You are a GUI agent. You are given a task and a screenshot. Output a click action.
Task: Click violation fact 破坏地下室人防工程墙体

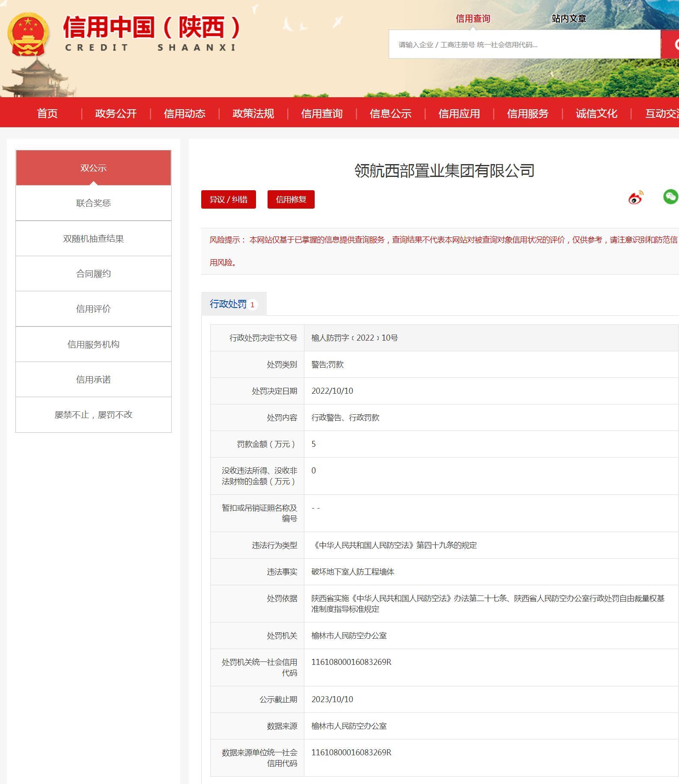(353, 572)
